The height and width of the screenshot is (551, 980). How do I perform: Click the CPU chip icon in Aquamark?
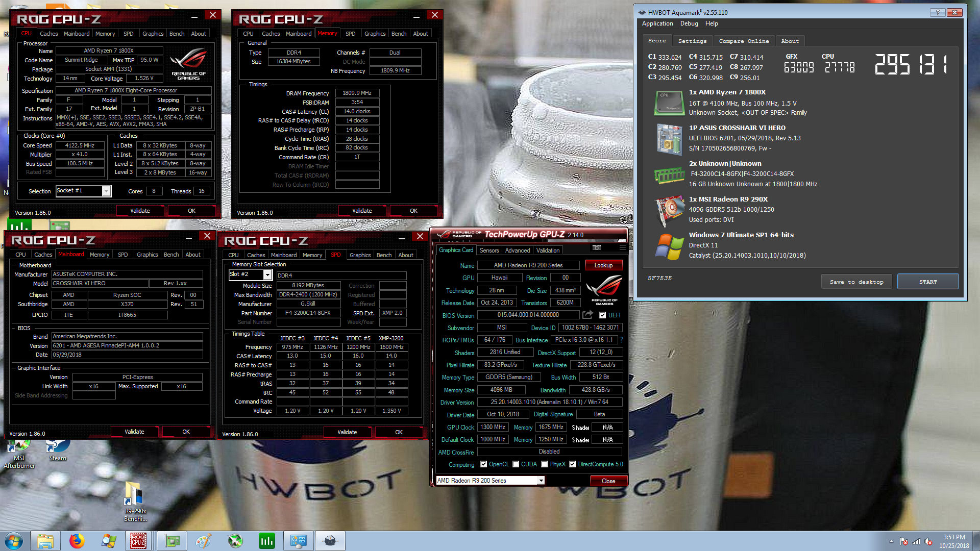pos(669,103)
